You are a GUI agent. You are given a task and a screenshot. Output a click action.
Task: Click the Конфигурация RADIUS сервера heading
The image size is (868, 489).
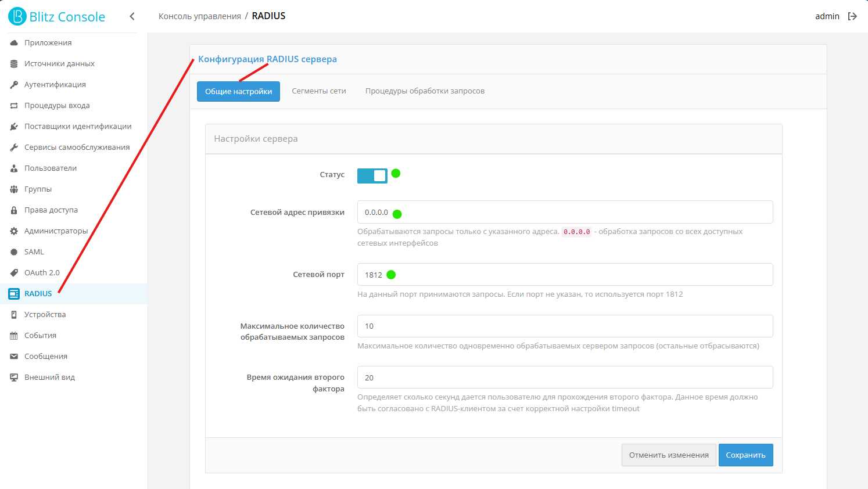click(x=267, y=59)
